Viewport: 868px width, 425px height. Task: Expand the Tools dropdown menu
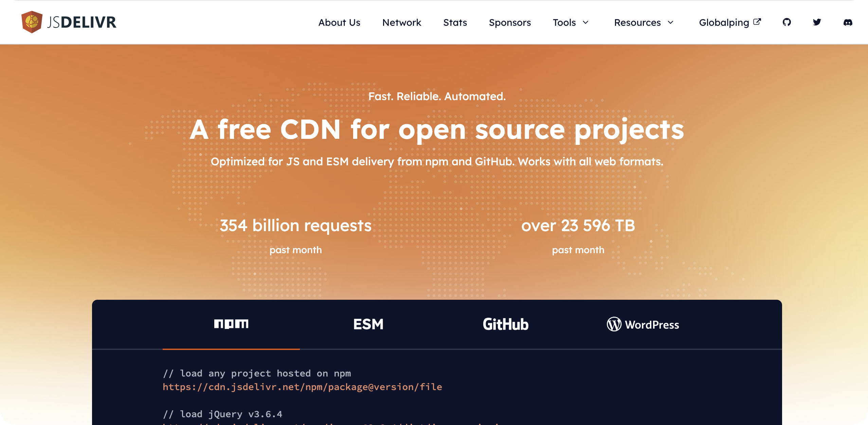point(564,22)
